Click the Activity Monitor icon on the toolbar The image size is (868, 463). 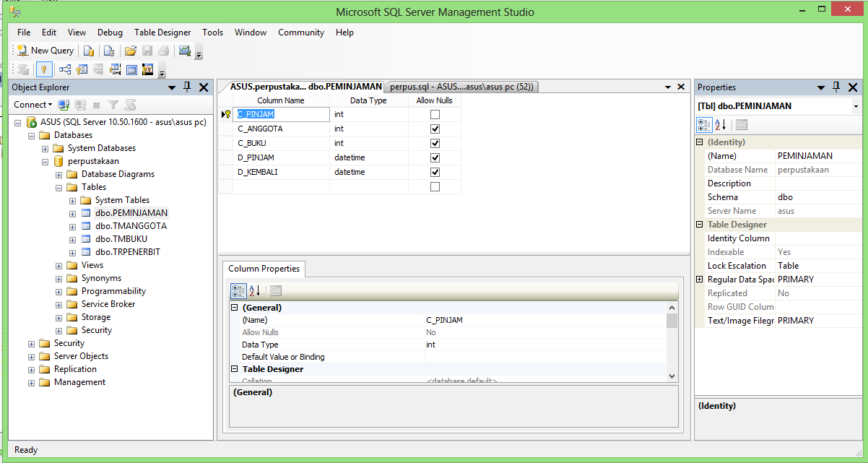184,51
